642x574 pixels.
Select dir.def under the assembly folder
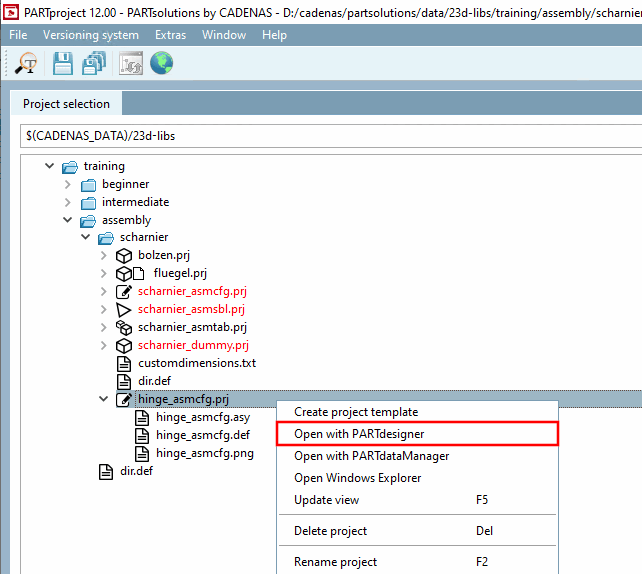click(x=136, y=471)
